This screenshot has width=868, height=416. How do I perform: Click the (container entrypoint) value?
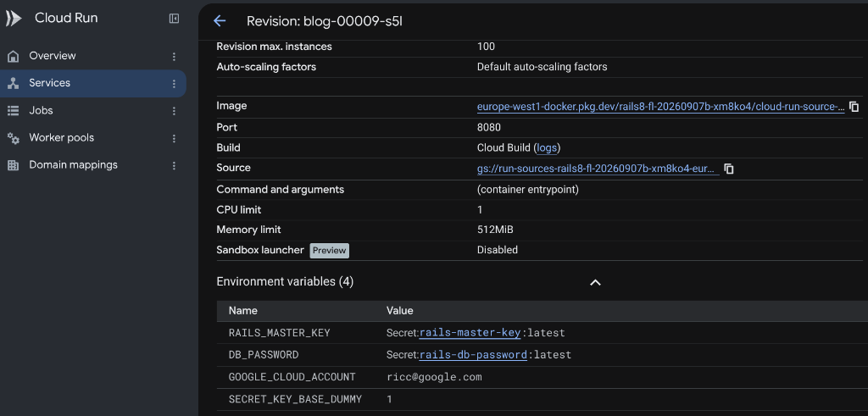pos(527,189)
